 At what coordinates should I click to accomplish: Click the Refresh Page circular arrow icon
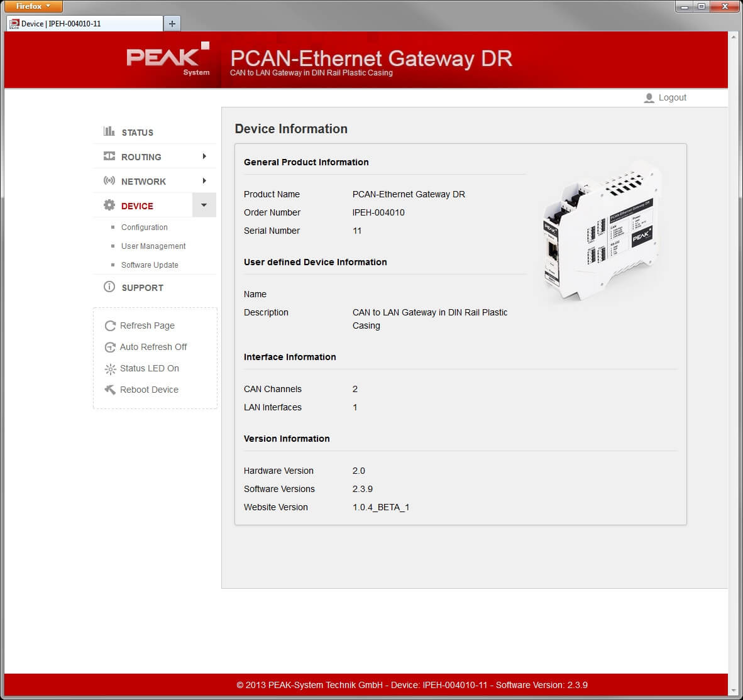pyautogui.click(x=110, y=325)
